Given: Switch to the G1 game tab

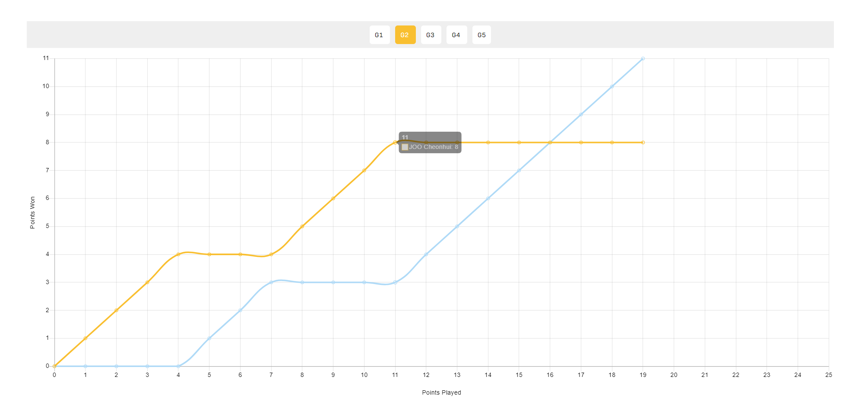Looking at the screenshot, I should (x=379, y=35).
